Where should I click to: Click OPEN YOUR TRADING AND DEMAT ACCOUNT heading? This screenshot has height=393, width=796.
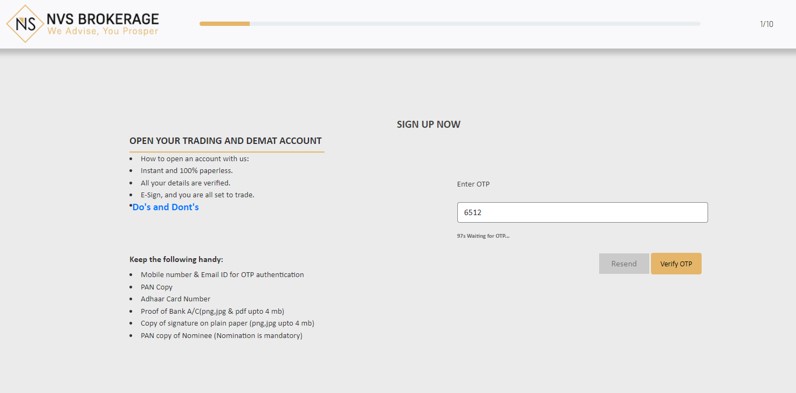pos(225,141)
